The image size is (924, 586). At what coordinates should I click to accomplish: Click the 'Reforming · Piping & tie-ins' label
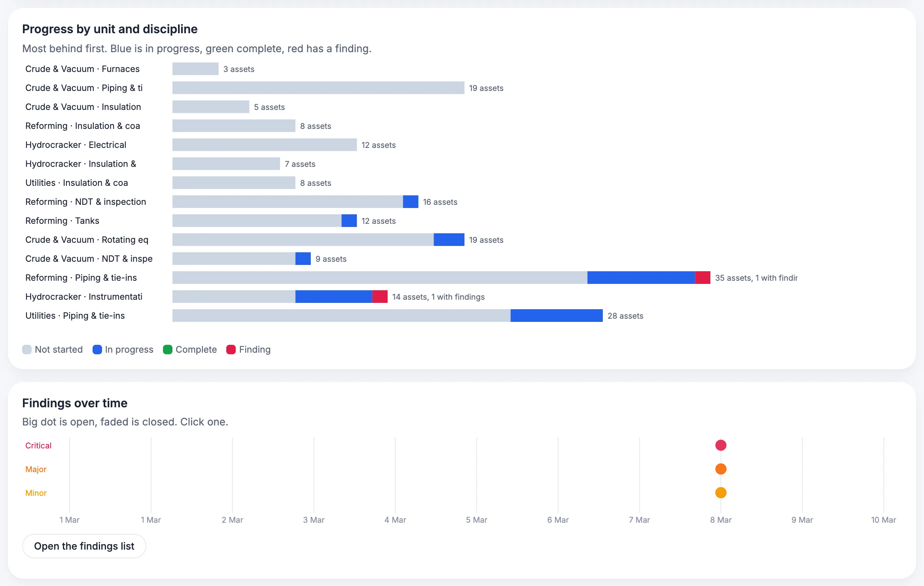[x=81, y=278]
